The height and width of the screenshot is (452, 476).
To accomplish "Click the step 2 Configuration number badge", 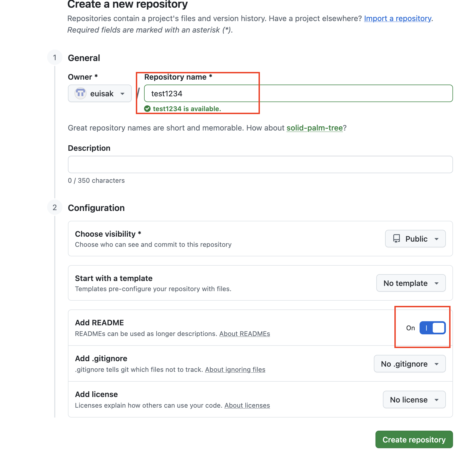I will [55, 207].
